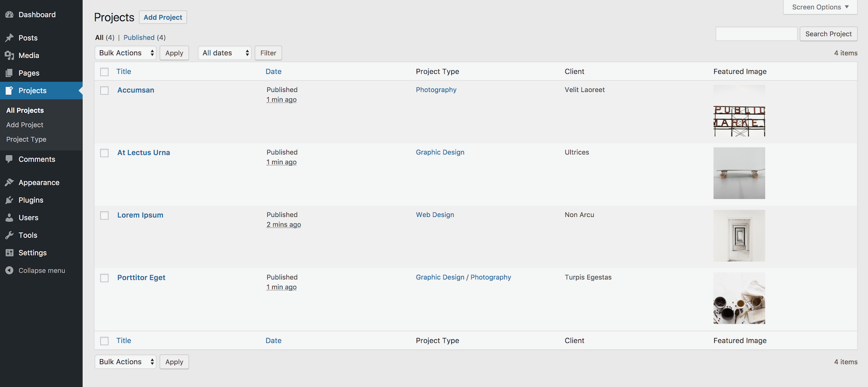Click Photography in the Porttitor Eget row
Viewport: 868px width, 387px height.
491,277
